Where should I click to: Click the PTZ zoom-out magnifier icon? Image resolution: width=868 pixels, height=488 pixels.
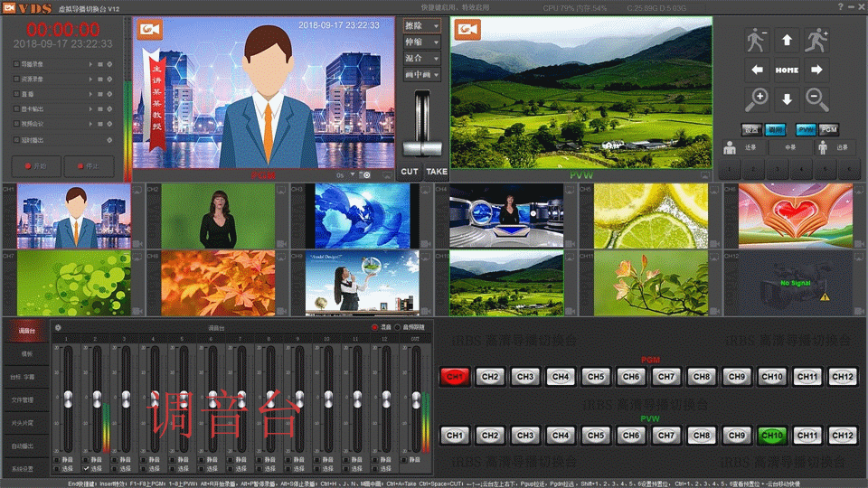click(x=816, y=99)
